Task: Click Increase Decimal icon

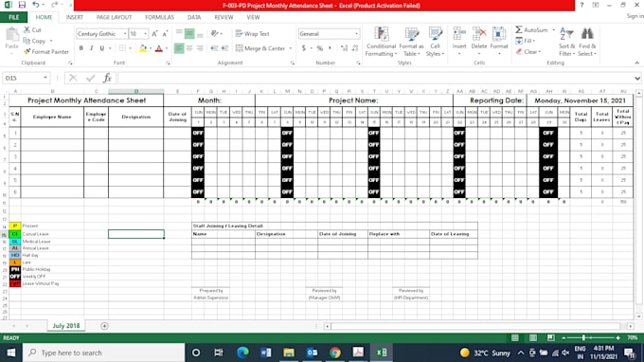Action: [x=344, y=48]
